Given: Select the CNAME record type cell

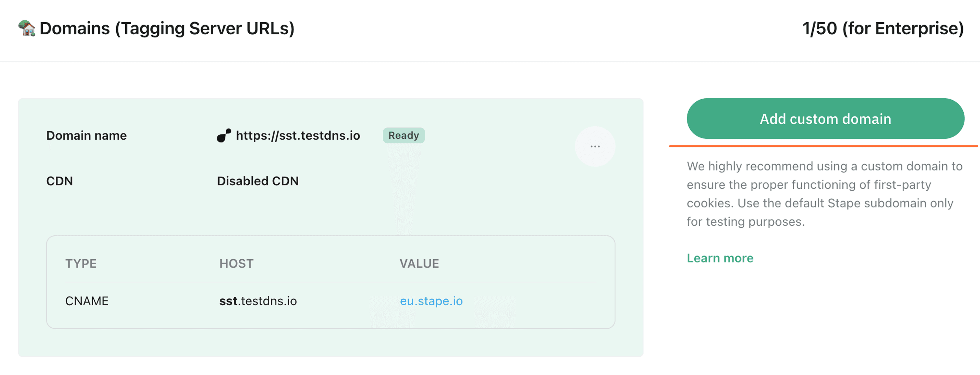Looking at the screenshot, I should click(87, 301).
